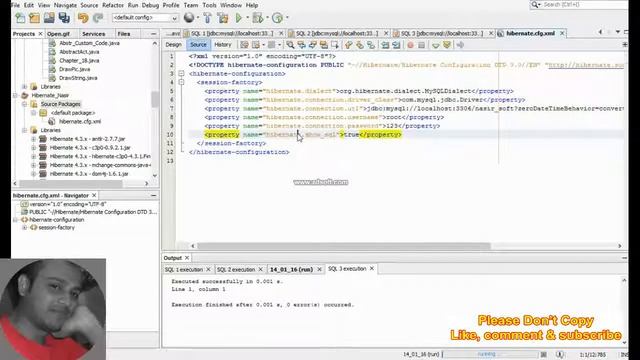Expand the Hibernate 4.3.x dom4j-1.6.1.jar node
Screen dimensions: 640x360
tap(33, 174)
